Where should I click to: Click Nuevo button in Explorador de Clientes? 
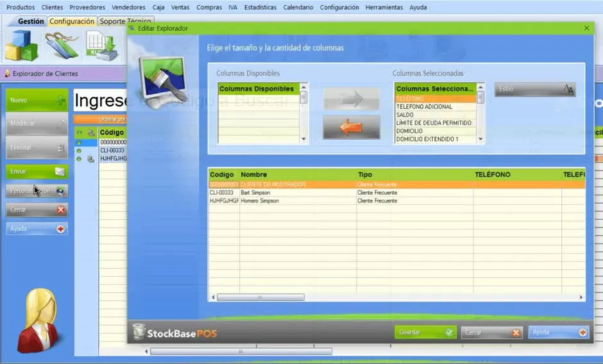coord(37,101)
